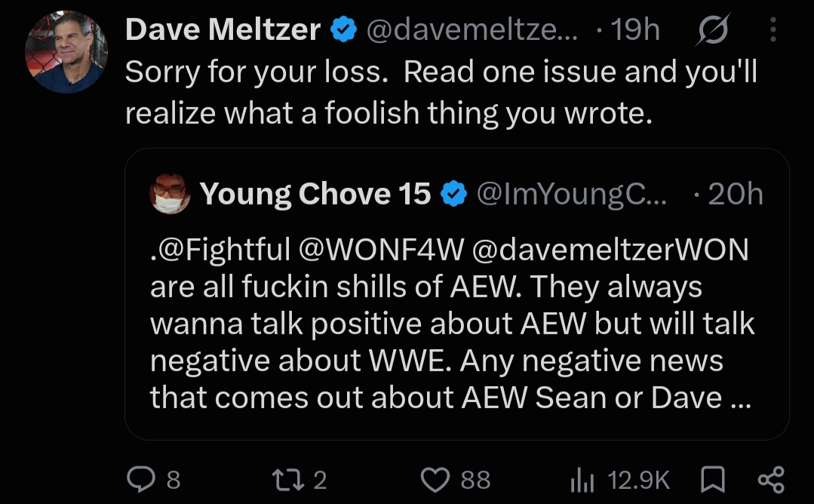The width and height of the screenshot is (814, 504).
Task: Click the 20h quoted tweet timestamp
Action: (x=735, y=194)
